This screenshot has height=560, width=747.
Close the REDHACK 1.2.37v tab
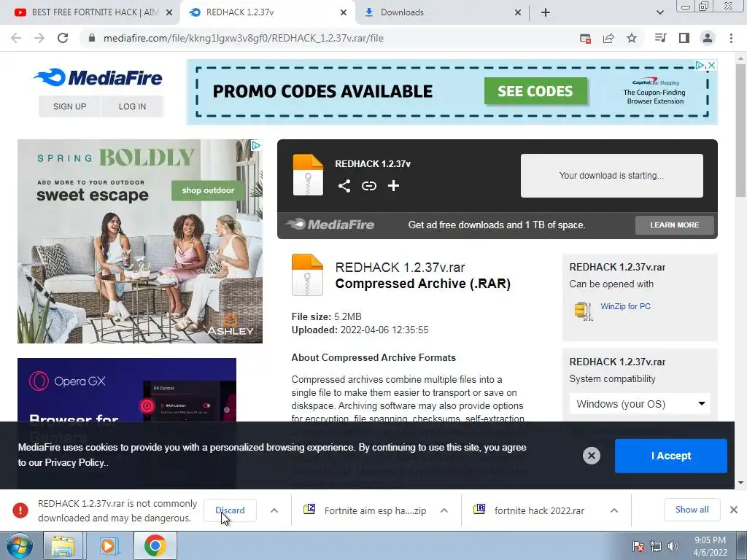tap(344, 12)
